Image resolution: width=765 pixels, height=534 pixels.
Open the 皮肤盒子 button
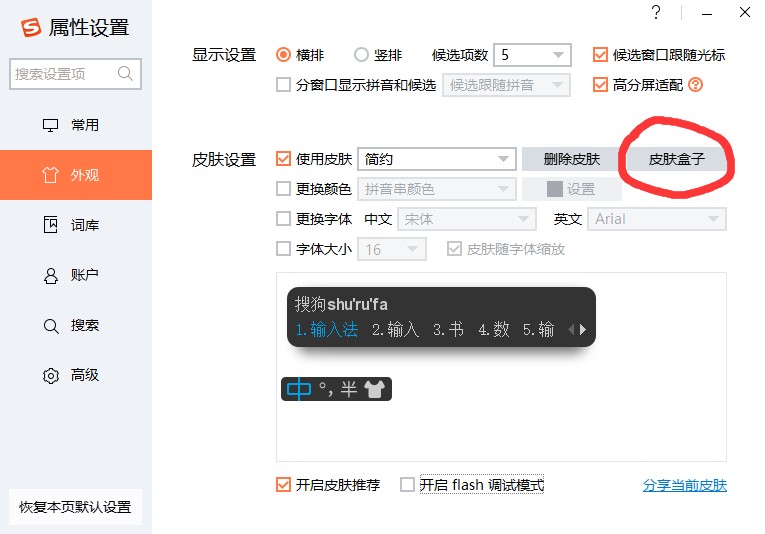point(676,159)
